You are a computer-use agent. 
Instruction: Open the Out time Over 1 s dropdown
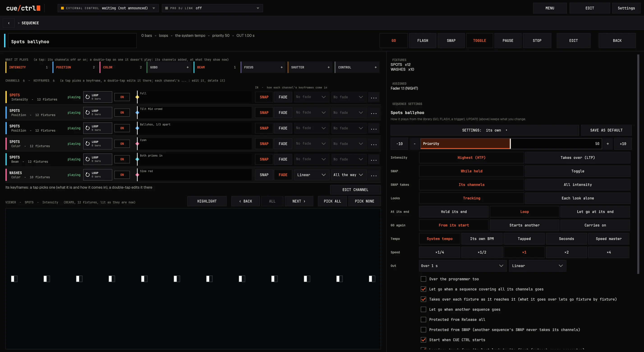[462, 266]
